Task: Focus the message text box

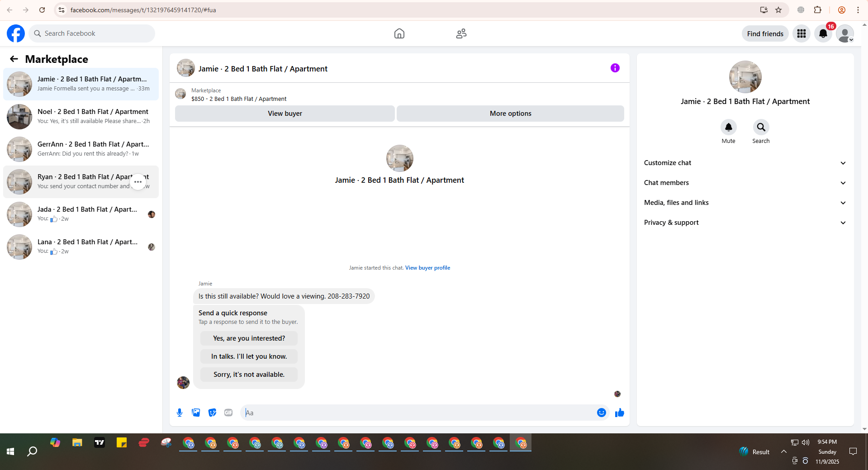Action: (x=419, y=413)
